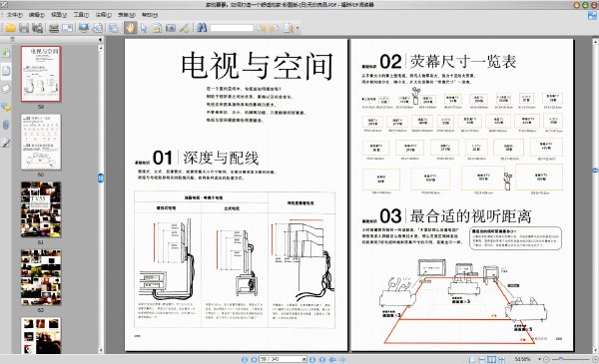Select the arrow cursor select tool

[x=144, y=28]
